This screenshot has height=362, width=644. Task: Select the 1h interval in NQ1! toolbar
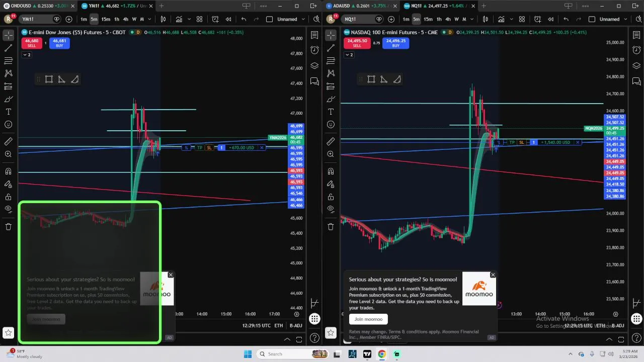[x=439, y=19]
